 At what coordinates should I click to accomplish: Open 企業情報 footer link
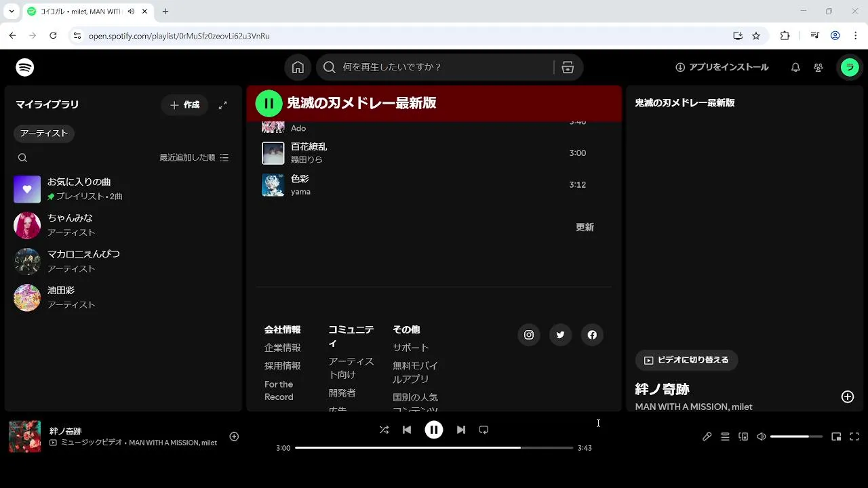282,348
